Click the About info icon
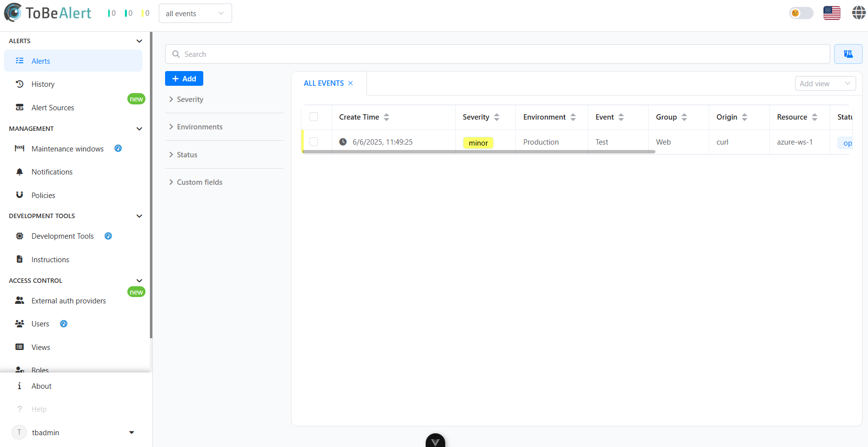This screenshot has width=868, height=447. 20,386
